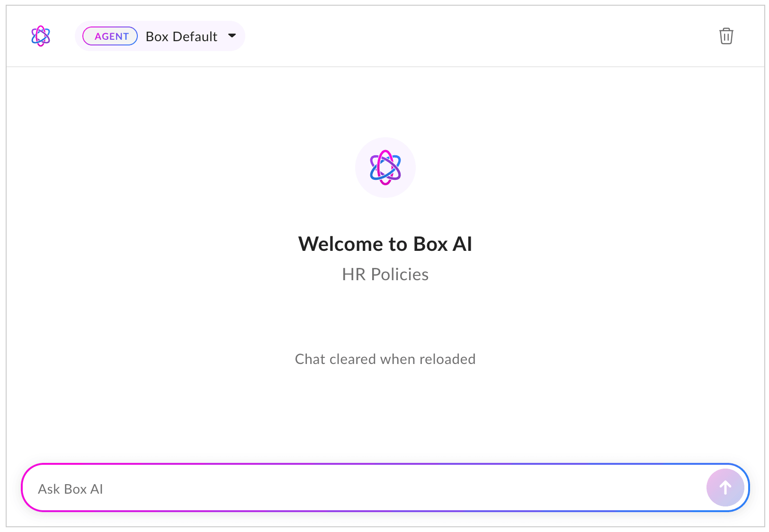Click the Chat cleared when reloaded notice

click(x=385, y=359)
